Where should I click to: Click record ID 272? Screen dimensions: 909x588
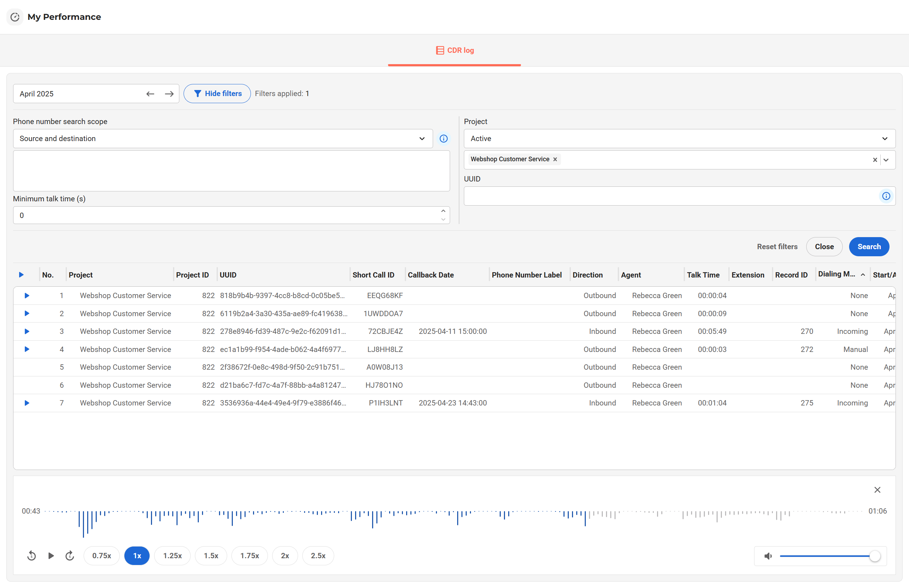(806, 349)
